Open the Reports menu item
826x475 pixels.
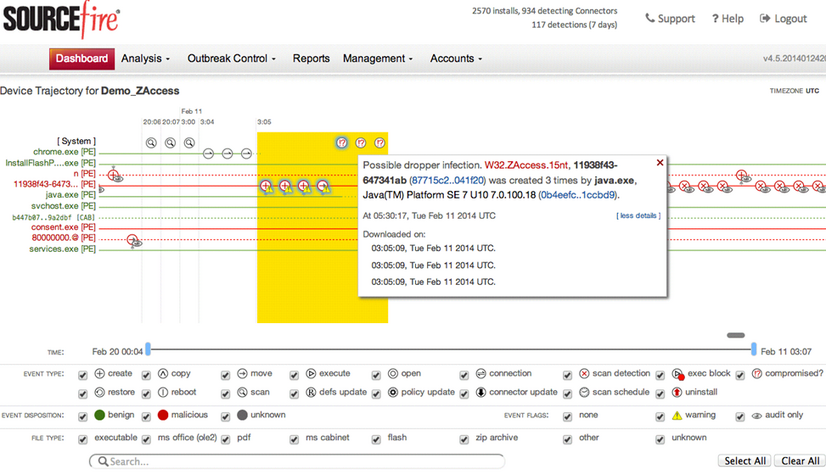point(311,58)
